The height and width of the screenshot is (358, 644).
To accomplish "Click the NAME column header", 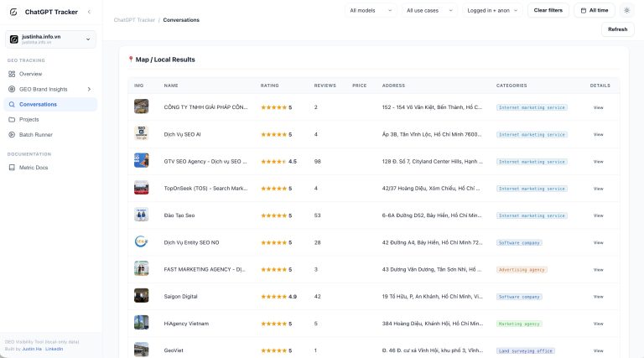I will pyautogui.click(x=171, y=86).
